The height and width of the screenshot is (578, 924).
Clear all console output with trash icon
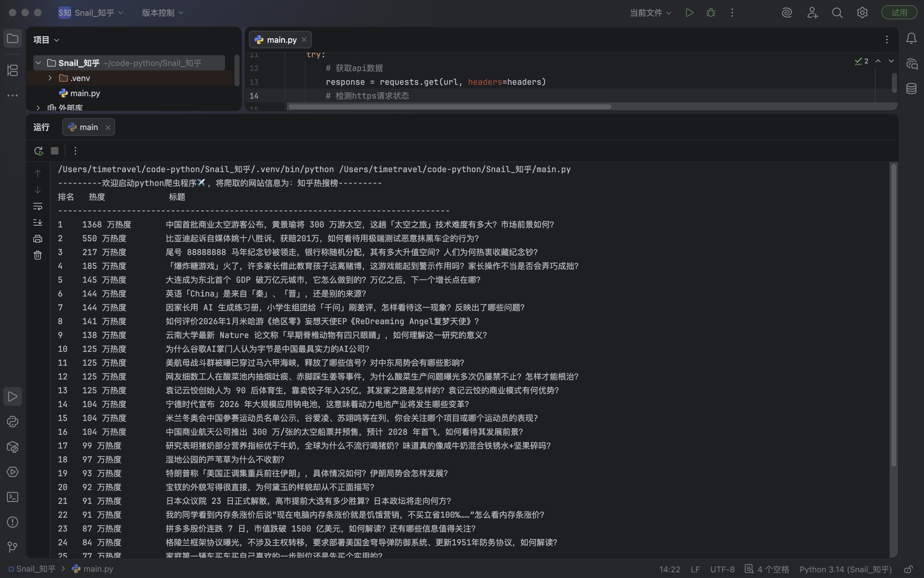click(37, 255)
